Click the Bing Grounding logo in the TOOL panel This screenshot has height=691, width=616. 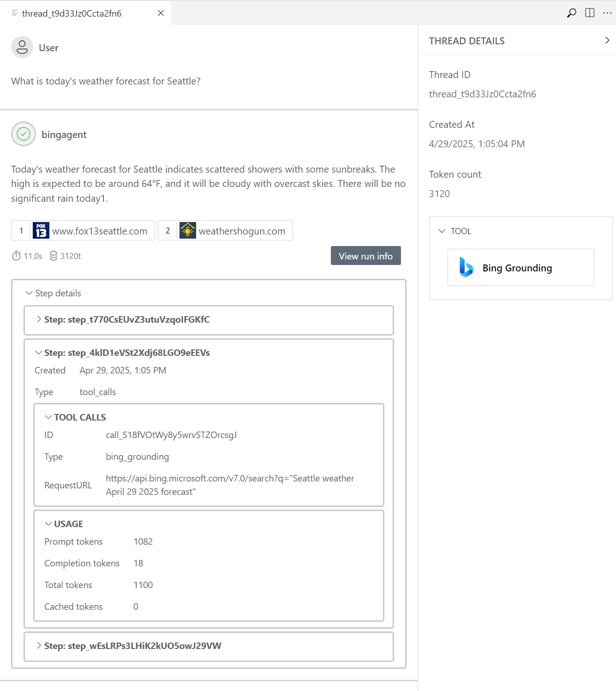466,267
